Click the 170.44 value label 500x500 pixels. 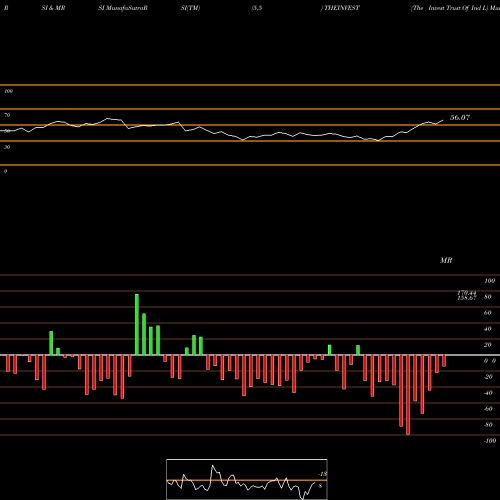click(x=467, y=293)
